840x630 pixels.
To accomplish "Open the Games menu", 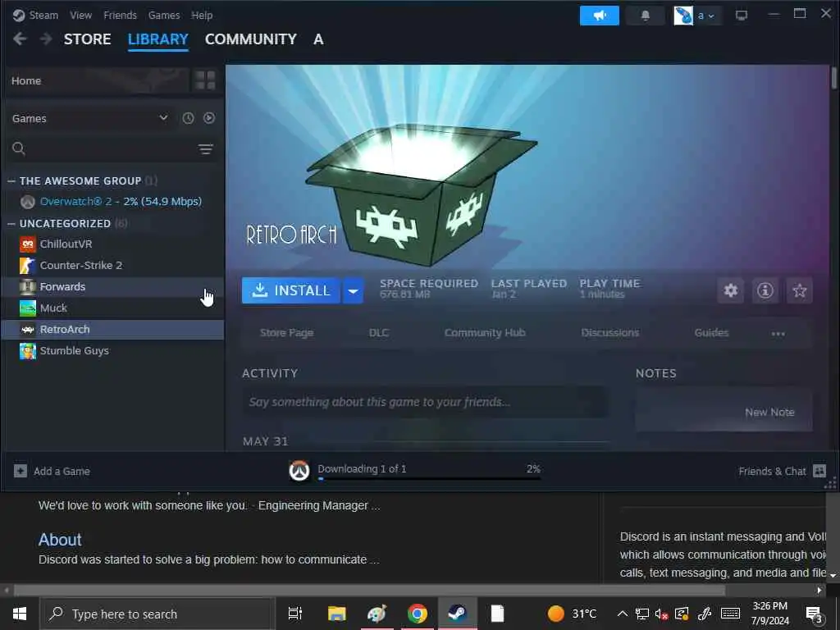I will point(164,15).
